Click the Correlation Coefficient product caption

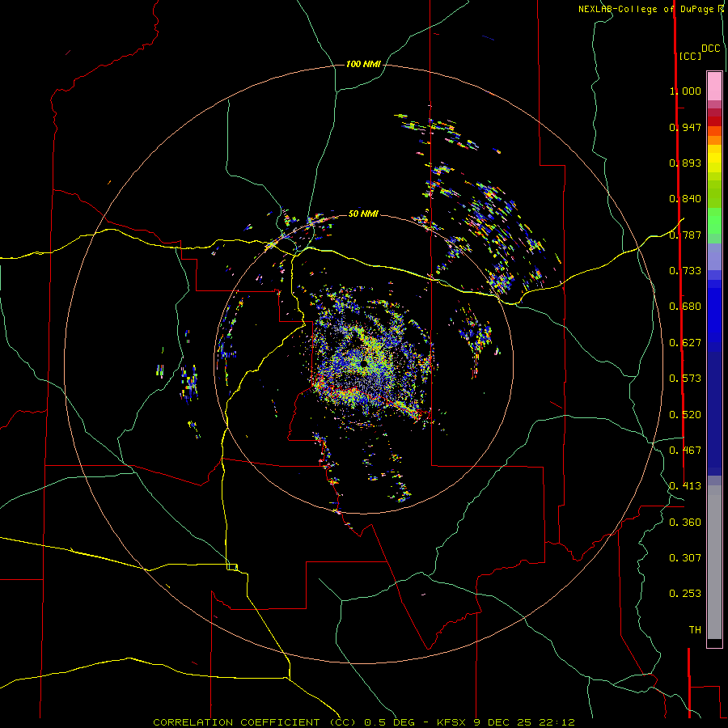point(364,722)
